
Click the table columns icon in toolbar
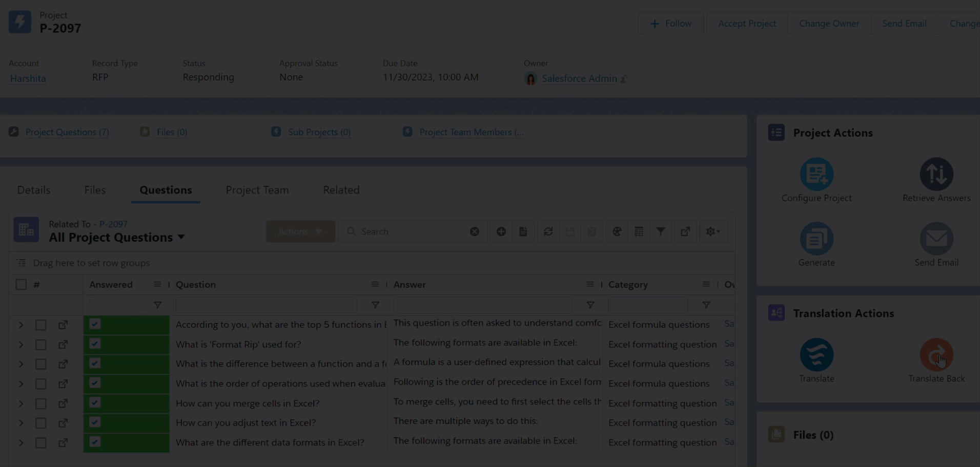pyautogui.click(x=639, y=231)
